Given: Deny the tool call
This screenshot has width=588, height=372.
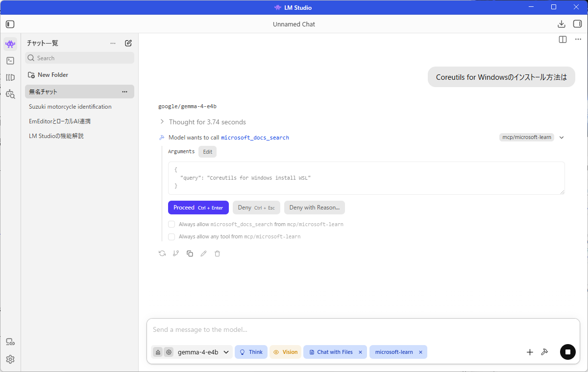Looking at the screenshot, I should coord(256,208).
